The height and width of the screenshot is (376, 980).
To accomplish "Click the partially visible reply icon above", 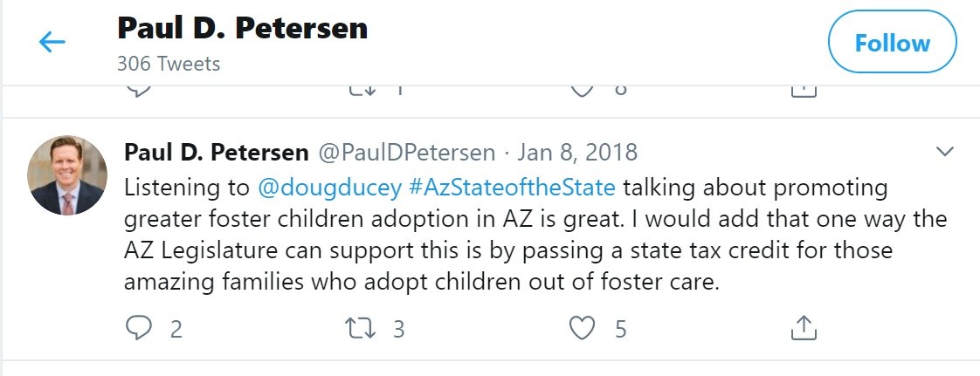I will (140, 89).
